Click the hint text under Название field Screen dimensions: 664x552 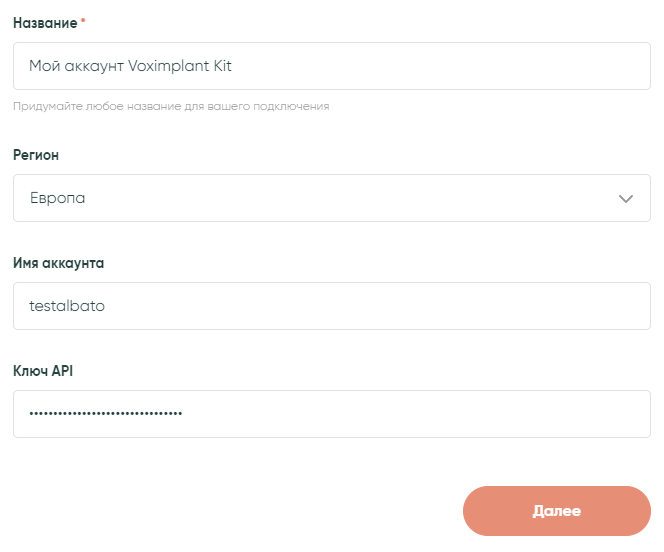click(171, 105)
